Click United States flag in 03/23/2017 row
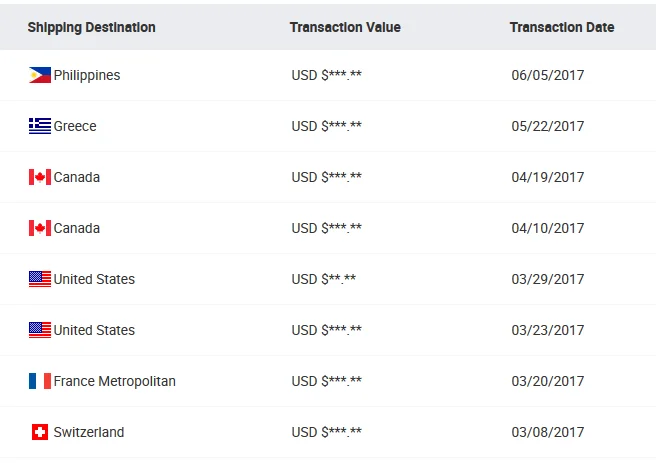This screenshot has width=656, height=463. click(40, 330)
